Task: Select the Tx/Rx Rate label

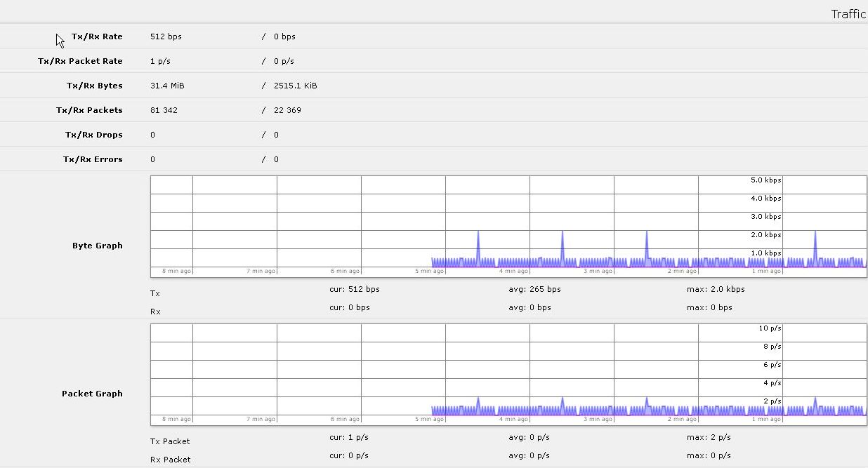Action: coord(97,36)
